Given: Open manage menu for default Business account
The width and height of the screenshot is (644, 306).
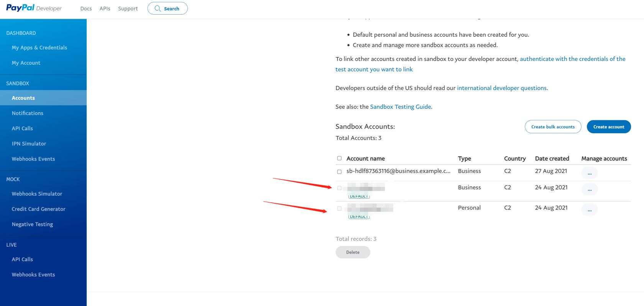Looking at the screenshot, I should tap(589, 189).
